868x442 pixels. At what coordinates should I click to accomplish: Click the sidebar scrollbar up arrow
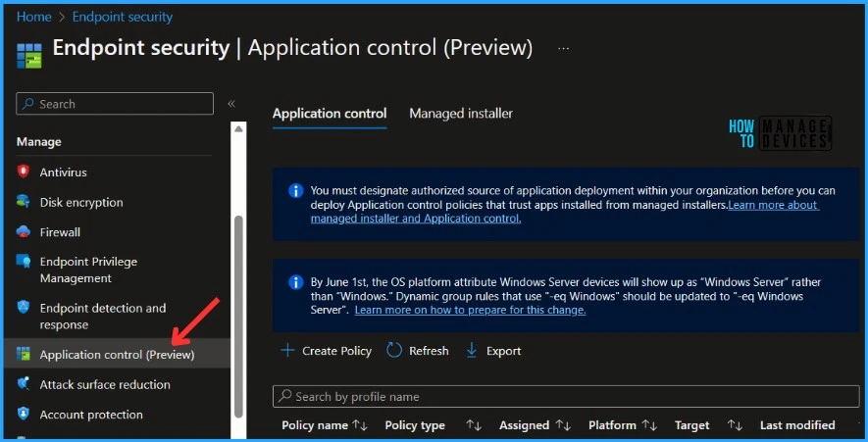coord(238,129)
